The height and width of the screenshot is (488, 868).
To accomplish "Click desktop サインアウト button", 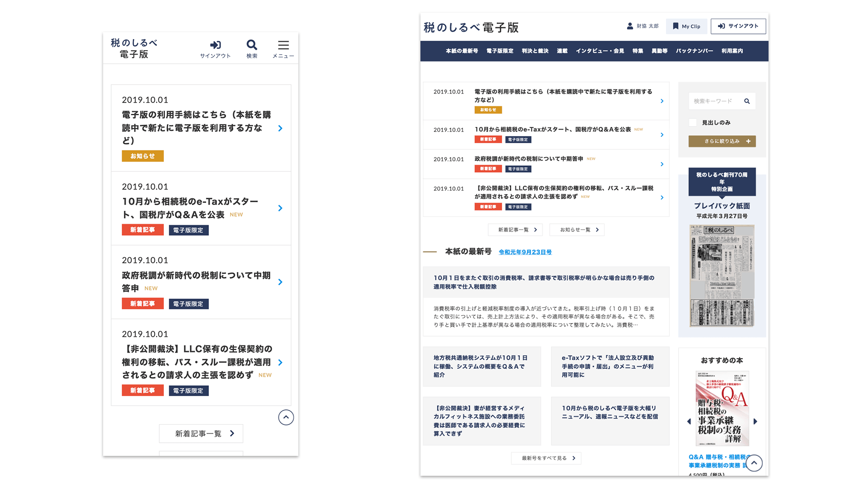I will pos(738,26).
